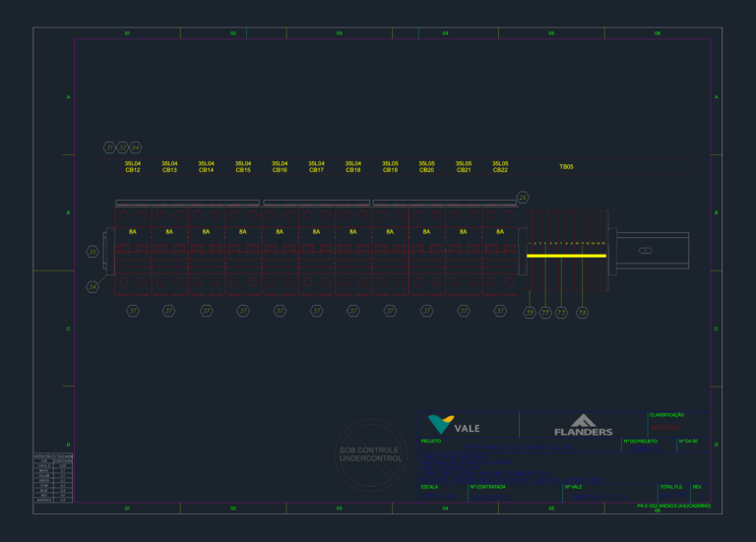756x542 pixels.
Task: Click the SEM ESCALA value
Action: pyautogui.click(x=440, y=496)
